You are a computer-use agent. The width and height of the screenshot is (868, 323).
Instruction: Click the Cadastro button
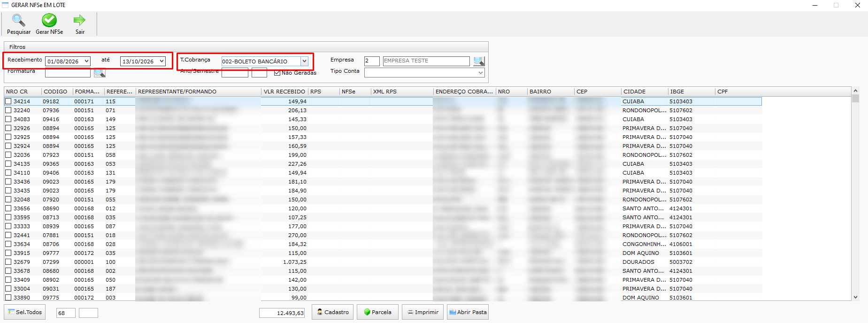coord(332,312)
